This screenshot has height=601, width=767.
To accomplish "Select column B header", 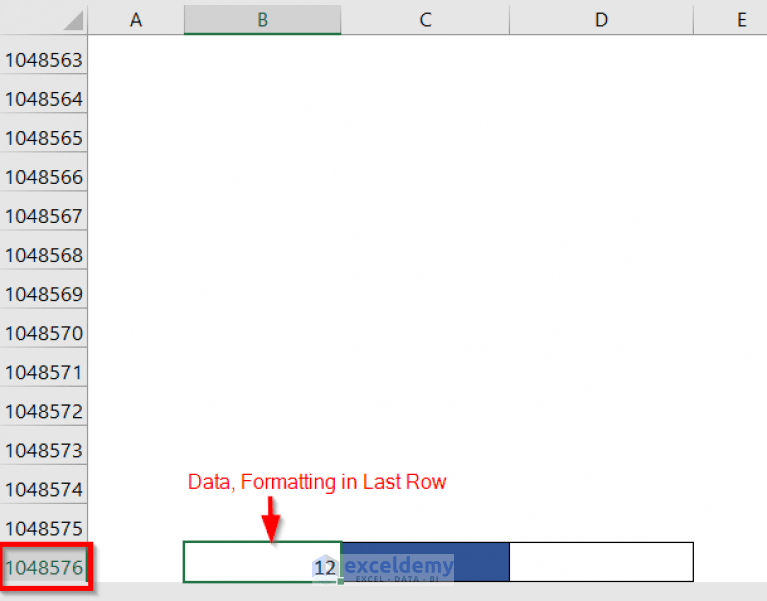I will [262, 20].
